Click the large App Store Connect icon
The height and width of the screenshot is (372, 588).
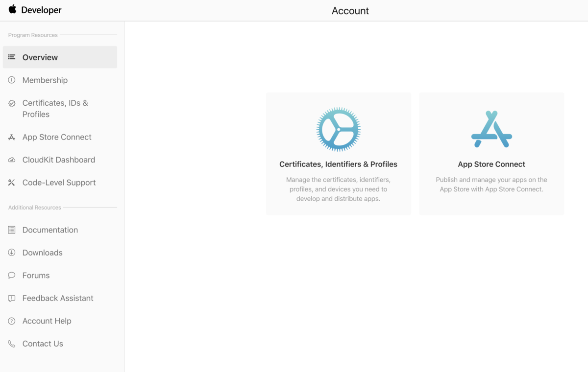pyautogui.click(x=491, y=129)
